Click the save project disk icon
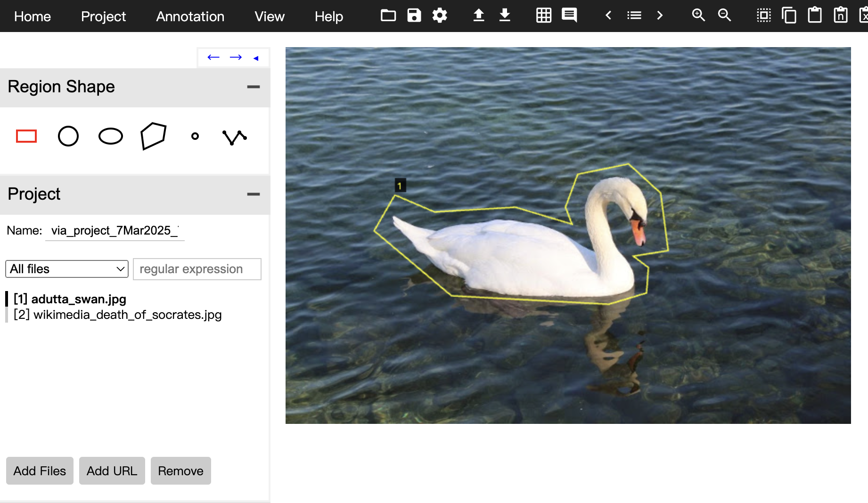This screenshot has width=868, height=503. [414, 16]
